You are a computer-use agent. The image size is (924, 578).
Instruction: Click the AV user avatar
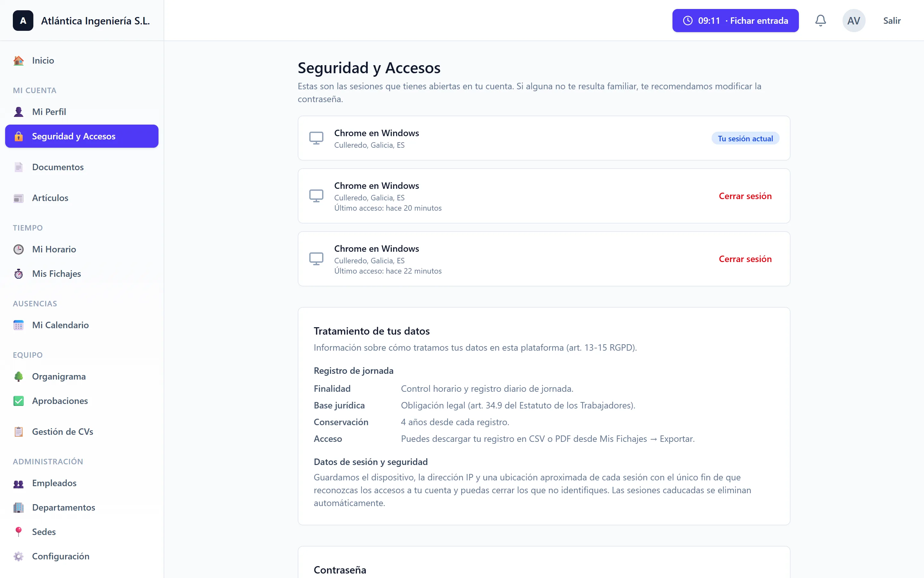pyautogui.click(x=854, y=21)
